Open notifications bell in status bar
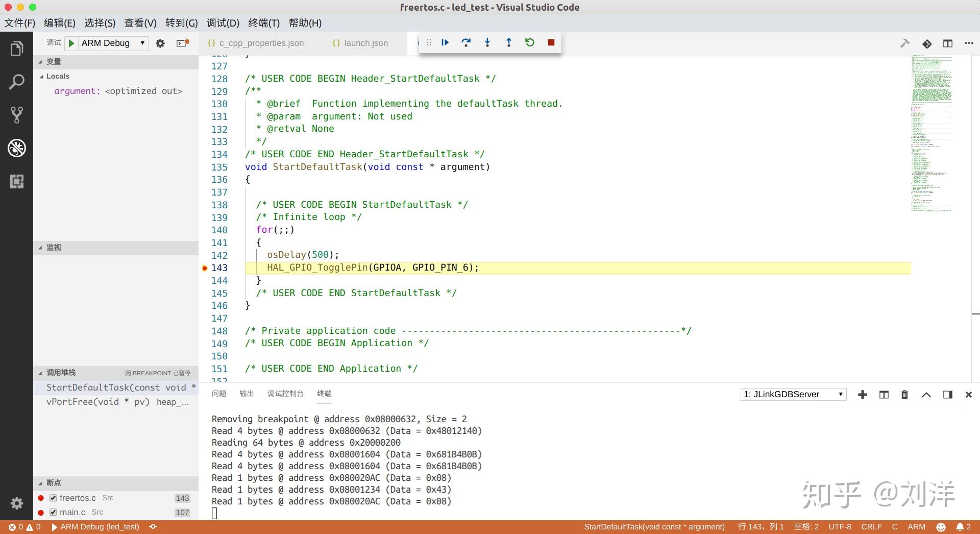 964,527
